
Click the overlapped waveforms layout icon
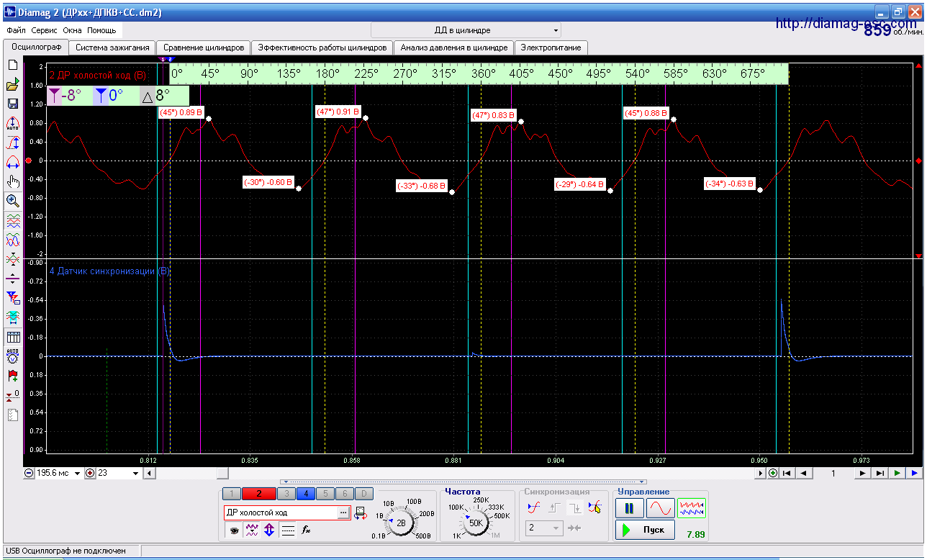click(12, 240)
